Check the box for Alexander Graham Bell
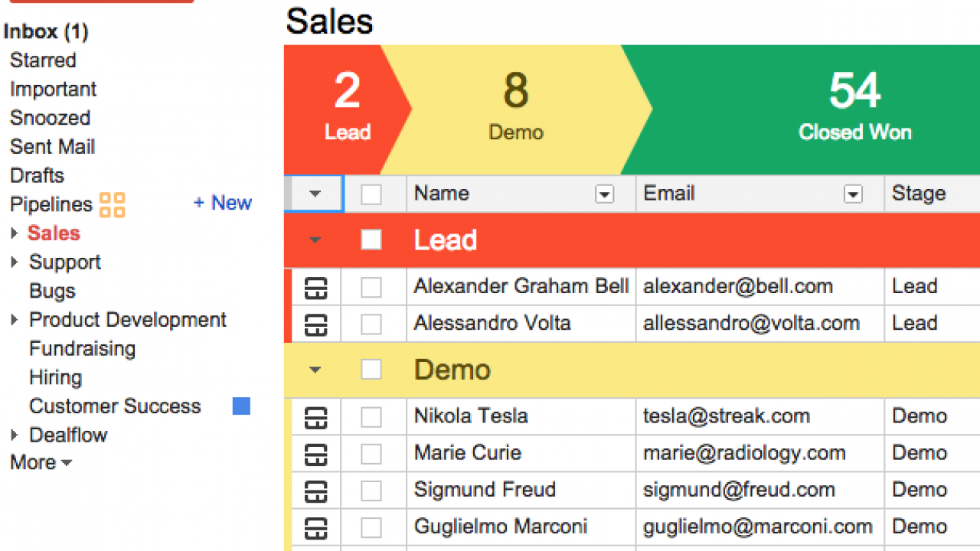 click(x=371, y=288)
